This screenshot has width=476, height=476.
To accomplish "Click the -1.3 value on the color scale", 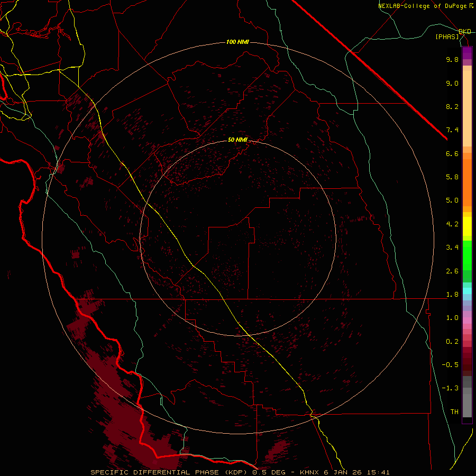I will point(450,388).
